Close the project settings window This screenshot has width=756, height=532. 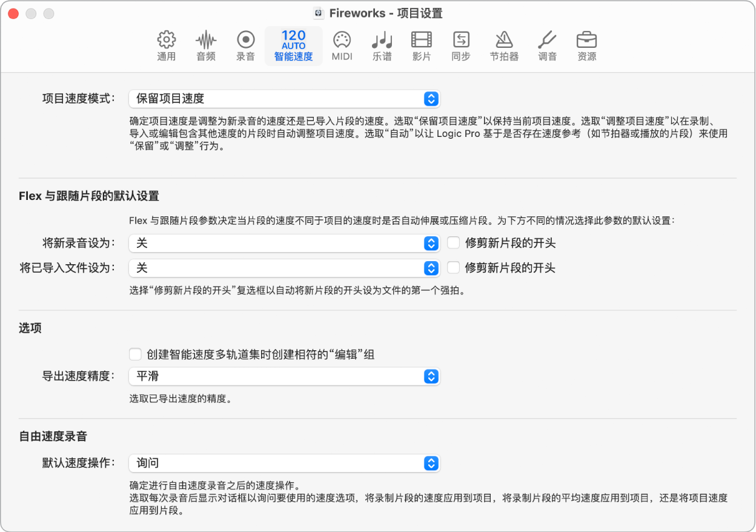pos(13,13)
